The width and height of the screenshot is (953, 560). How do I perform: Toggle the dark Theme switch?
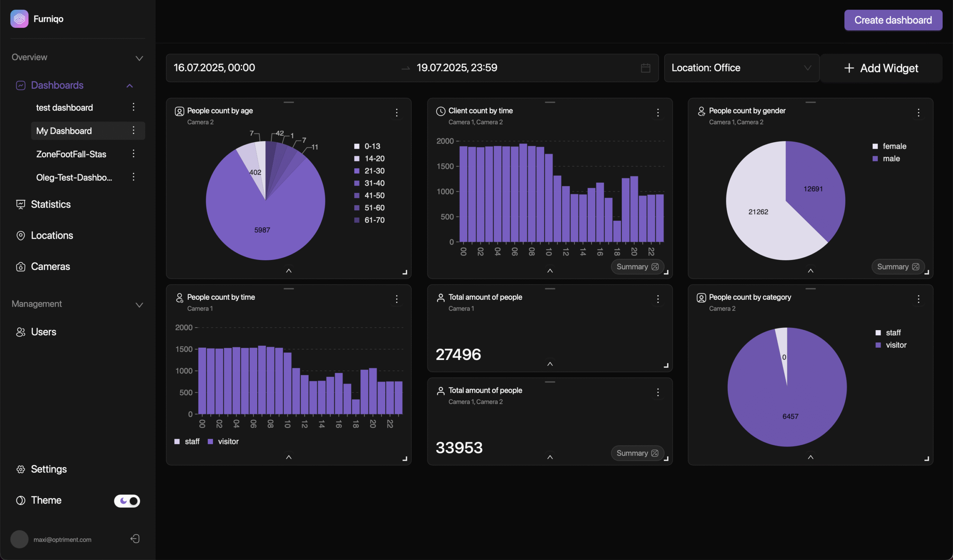127,501
